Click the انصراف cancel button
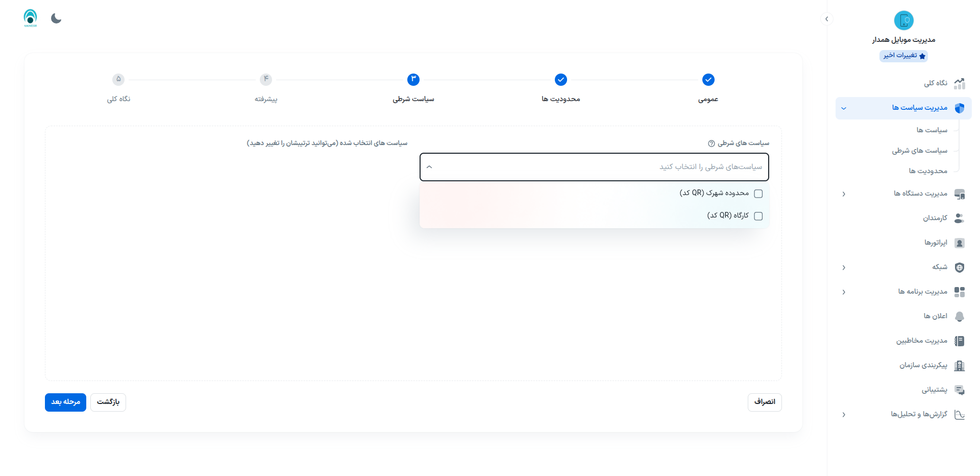This screenshot has height=476, width=980. coord(764,402)
